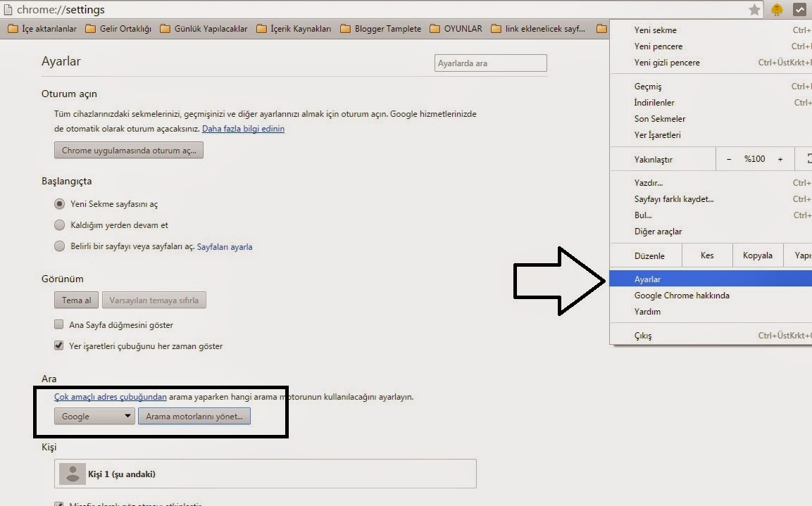Bookmark this page with the star icon
This screenshot has width=812, height=506.
coord(754,9)
